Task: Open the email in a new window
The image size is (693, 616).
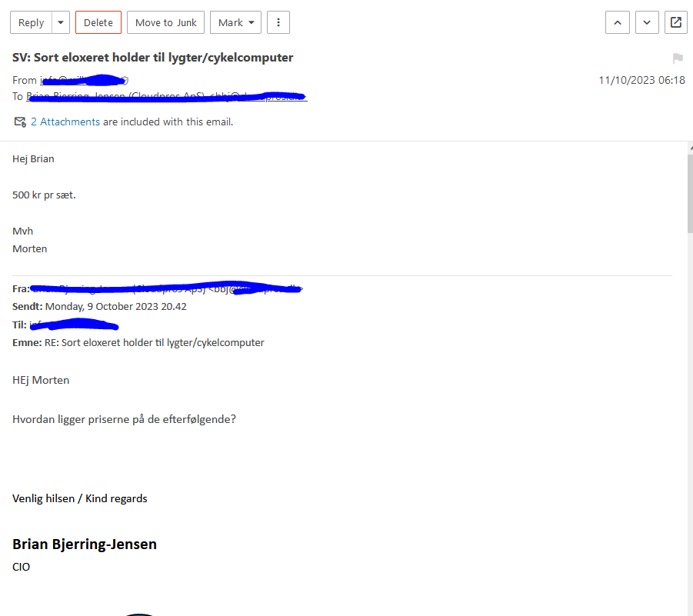Action: (676, 22)
